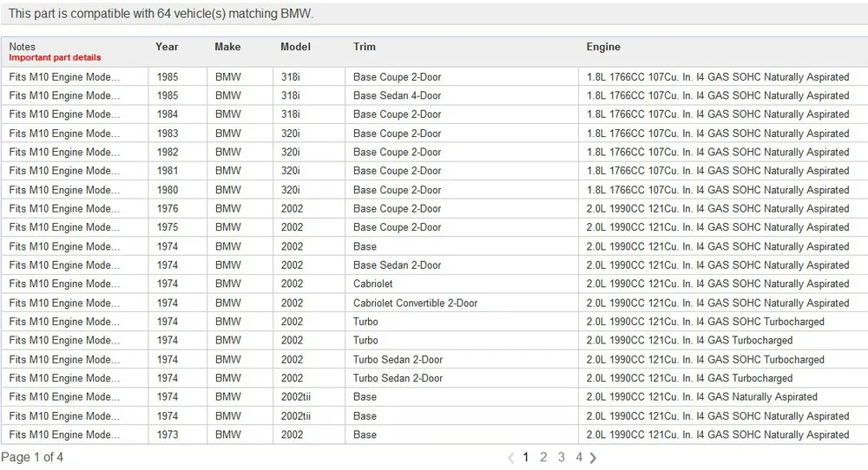Screen dimensions: 868x470
Task: Click 'Base Sedan 2-Door' trim cell
Action: pyautogui.click(x=397, y=264)
